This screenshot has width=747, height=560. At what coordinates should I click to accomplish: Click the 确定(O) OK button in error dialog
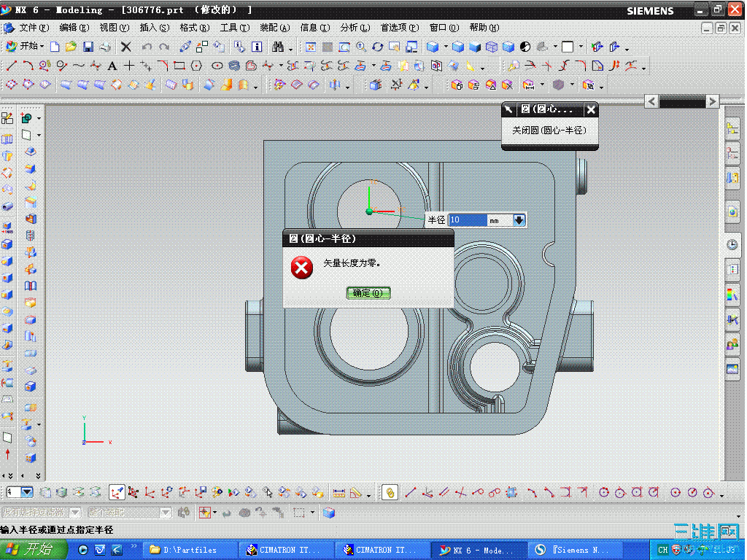coord(368,293)
